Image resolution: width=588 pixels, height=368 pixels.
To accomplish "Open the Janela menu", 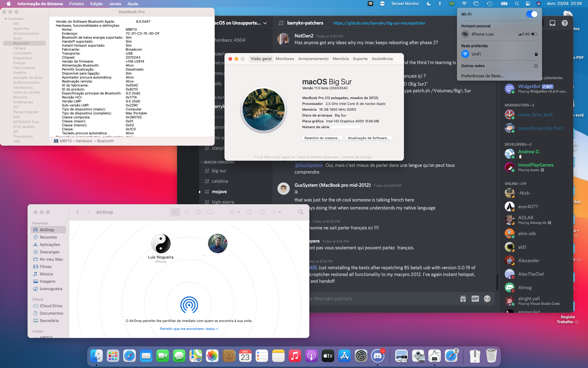I will tap(115, 4).
